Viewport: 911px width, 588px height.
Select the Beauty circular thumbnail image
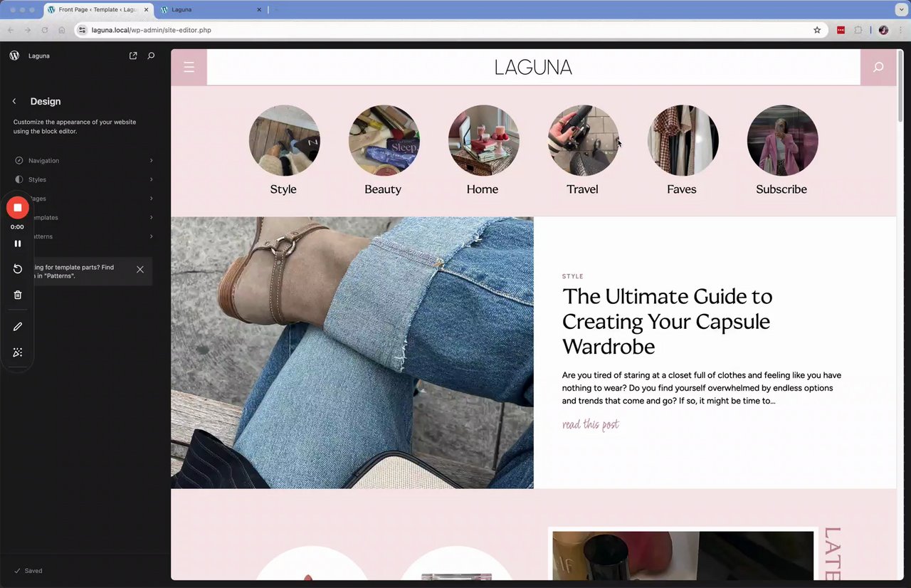(x=384, y=140)
